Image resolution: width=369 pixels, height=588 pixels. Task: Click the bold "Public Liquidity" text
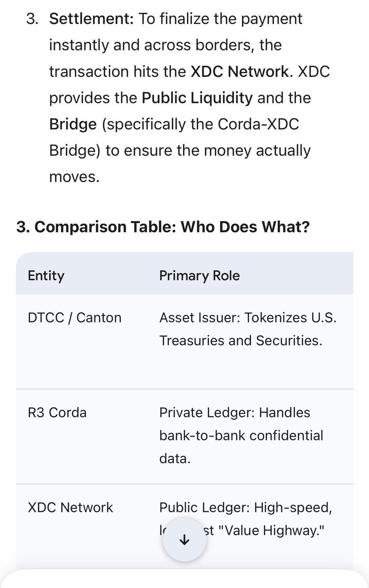click(x=197, y=98)
